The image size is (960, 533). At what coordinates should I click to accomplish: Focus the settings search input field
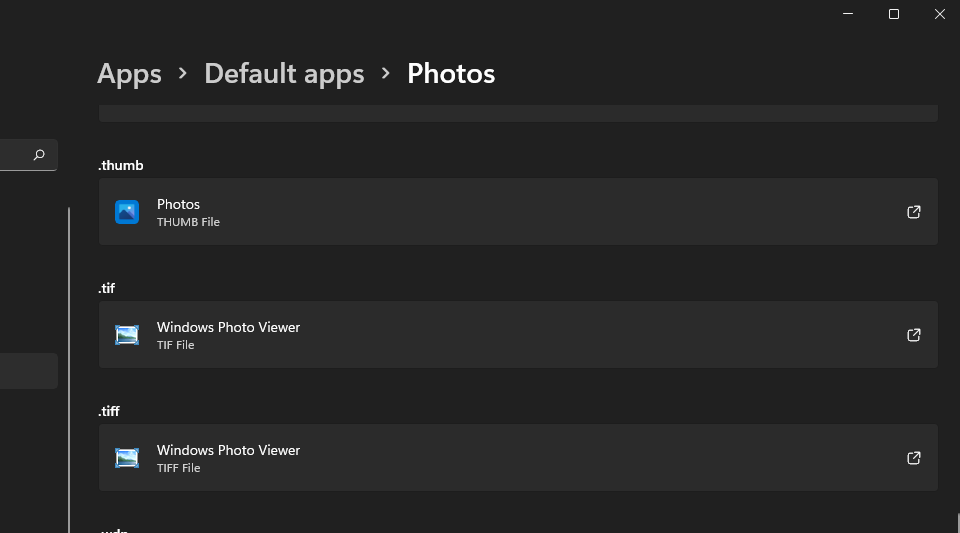tap(14, 155)
